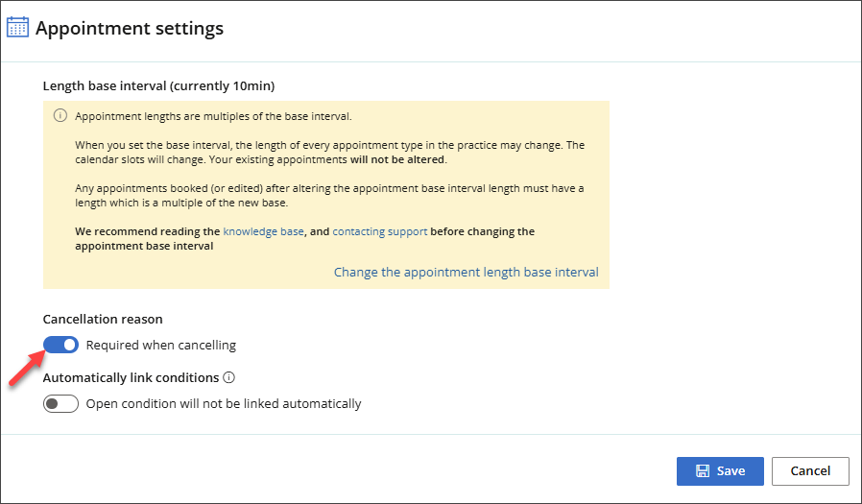Screen dimensions: 862x504
Task: Click the text Open condition will not be linked automatically
Action: (x=224, y=404)
